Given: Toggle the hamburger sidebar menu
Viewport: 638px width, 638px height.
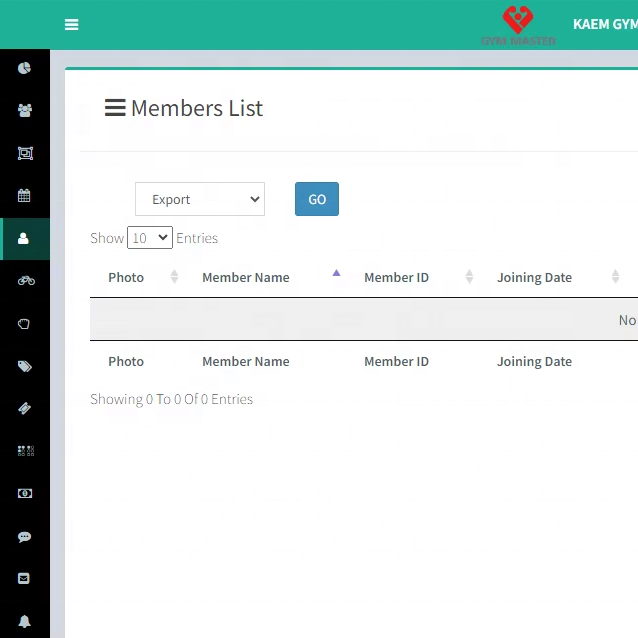Looking at the screenshot, I should (71, 25).
